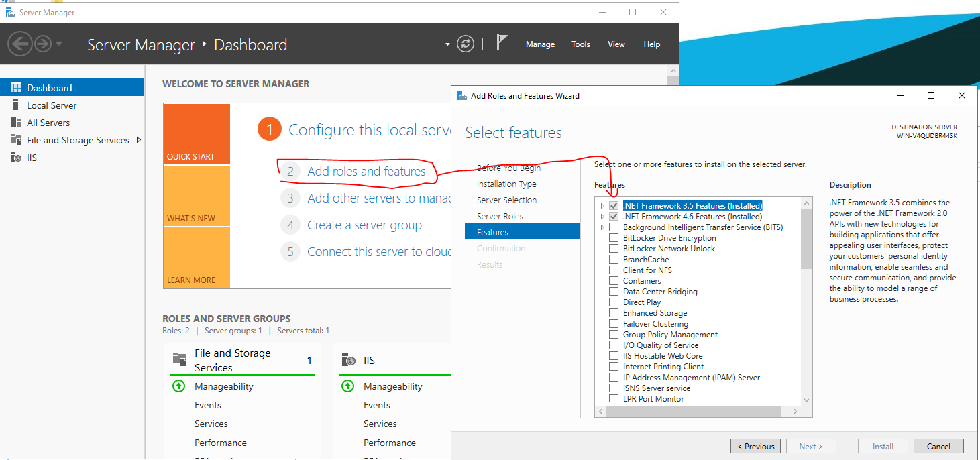Click File and Storage Services sidebar icon
The height and width of the screenshot is (460, 980).
[16, 140]
